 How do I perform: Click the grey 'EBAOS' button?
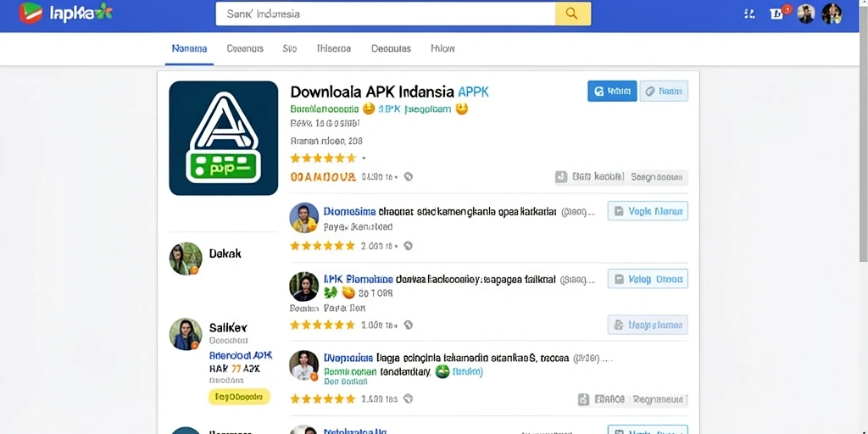[x=632, y=399]
